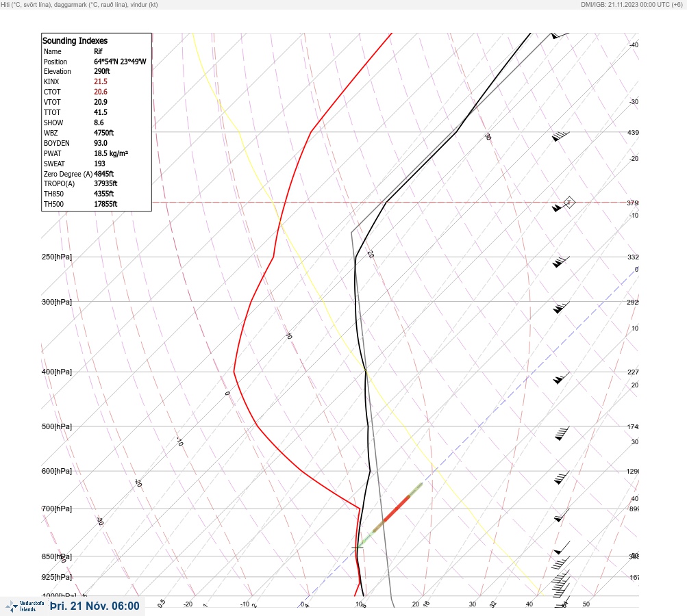
Task: Click the wind barb at 600 hPa
Action: pos(562,478)
